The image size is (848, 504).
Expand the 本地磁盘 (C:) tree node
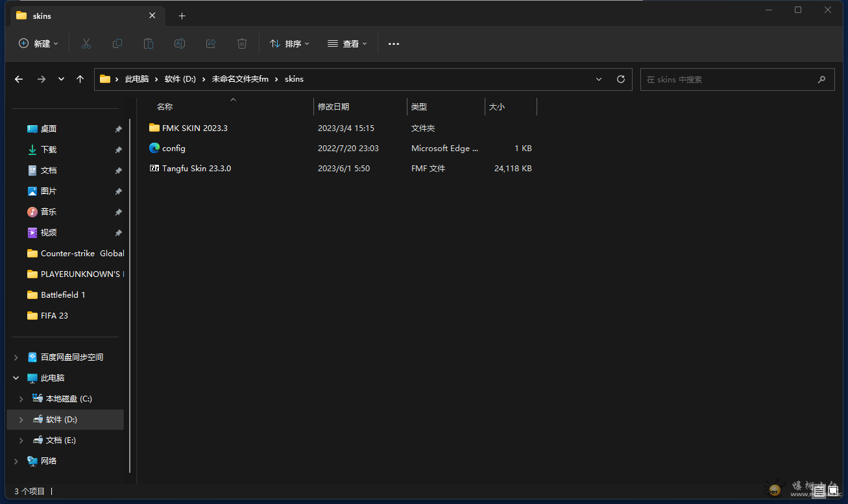pos(21,399)
